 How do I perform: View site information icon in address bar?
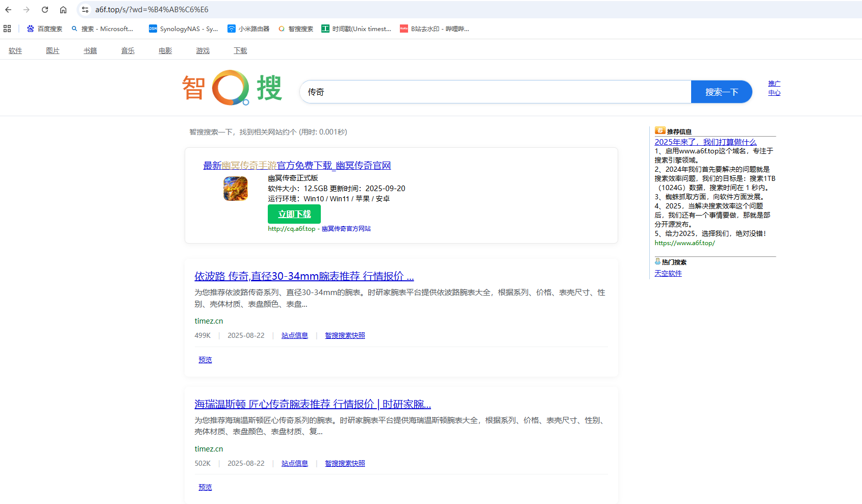(x=85, y=10)
